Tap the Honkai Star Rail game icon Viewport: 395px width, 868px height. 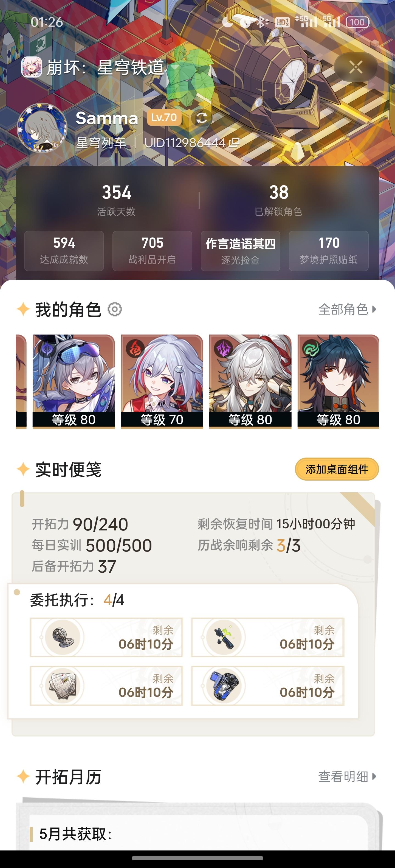pos(32,67)
